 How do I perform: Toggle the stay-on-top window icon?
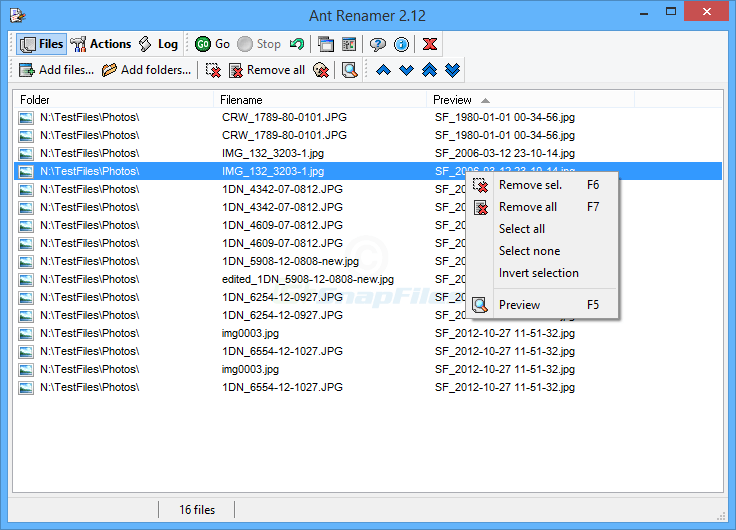326,44
